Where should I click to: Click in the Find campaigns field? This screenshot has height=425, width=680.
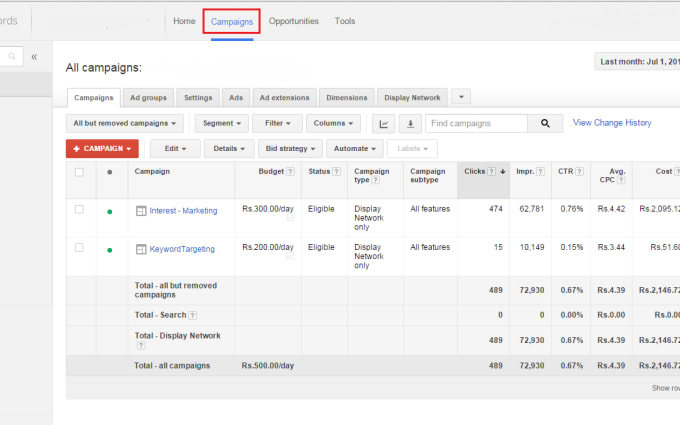coord(476,124)
